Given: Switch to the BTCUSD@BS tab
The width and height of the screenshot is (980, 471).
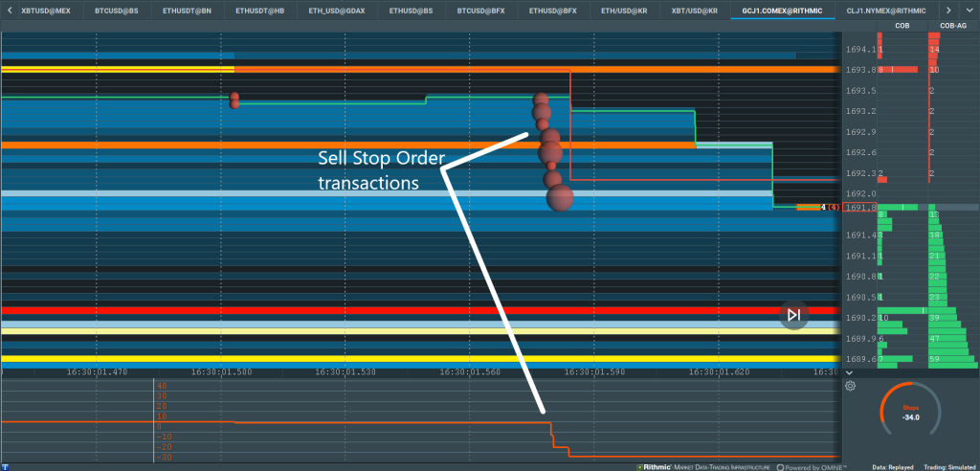Looking at the screenshot, I should coord(117,11).
